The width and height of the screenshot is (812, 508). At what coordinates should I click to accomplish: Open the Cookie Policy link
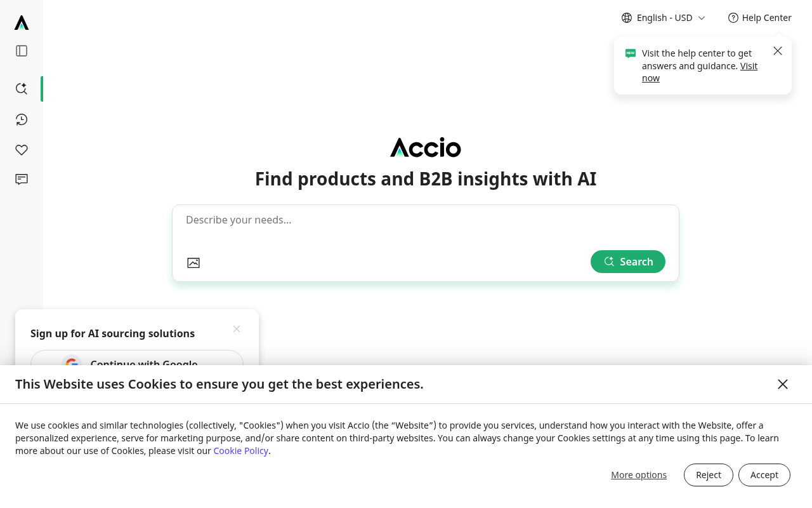(240, 450)
